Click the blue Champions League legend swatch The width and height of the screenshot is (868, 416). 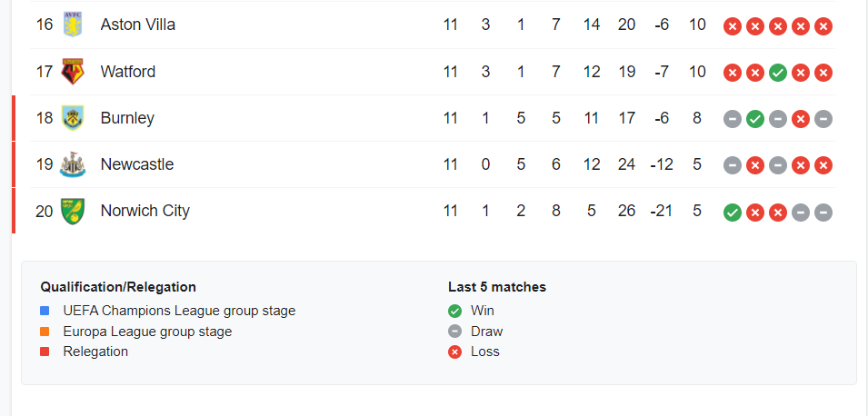point(45,311)
